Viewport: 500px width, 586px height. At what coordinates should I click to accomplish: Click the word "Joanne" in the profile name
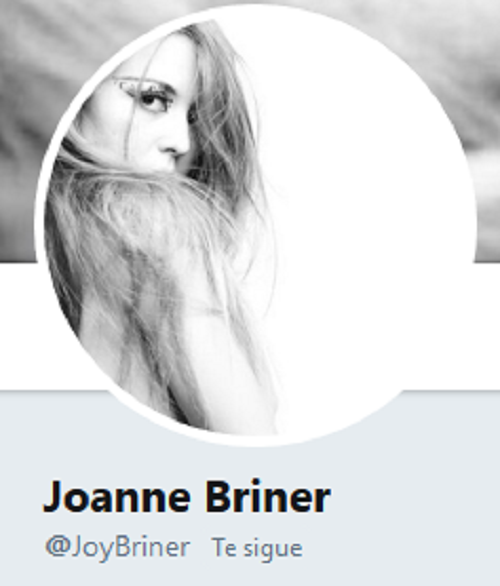click(117, 497)
